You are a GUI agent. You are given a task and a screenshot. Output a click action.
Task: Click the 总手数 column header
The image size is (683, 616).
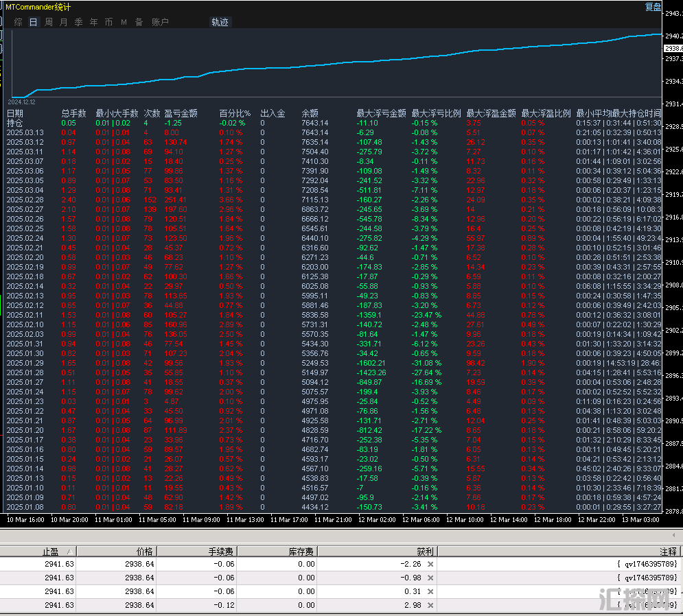point(73,114)
